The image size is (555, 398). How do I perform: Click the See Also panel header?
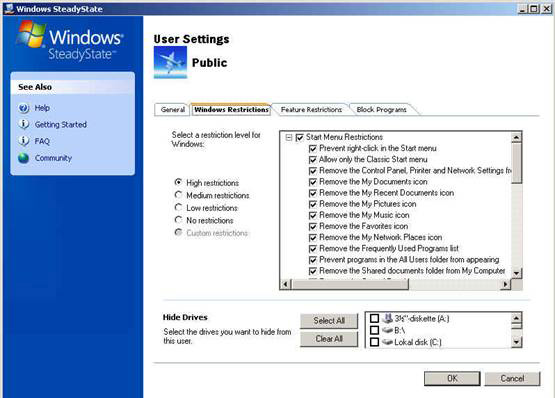pyautogui.click(x=73, y=87)
